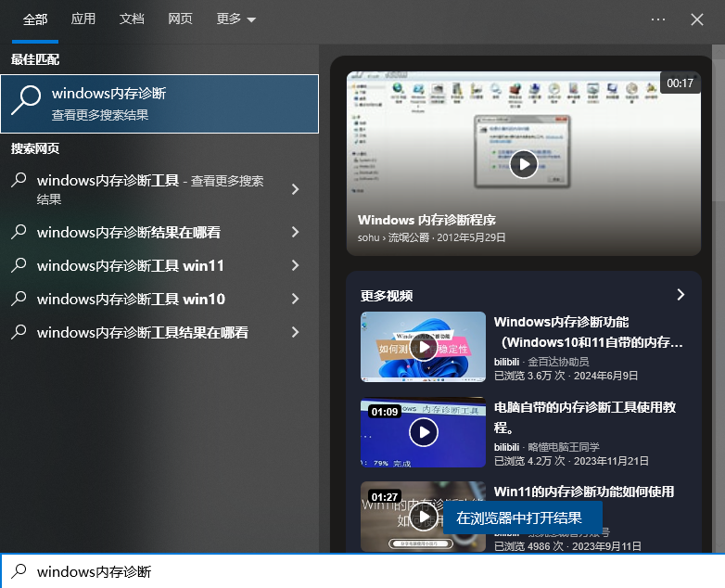Viewport: 725px width, 588px height.
Task: Click 已浏览 4.2万 次 · 2023年11月21日 text
Action: click(571, 461)
